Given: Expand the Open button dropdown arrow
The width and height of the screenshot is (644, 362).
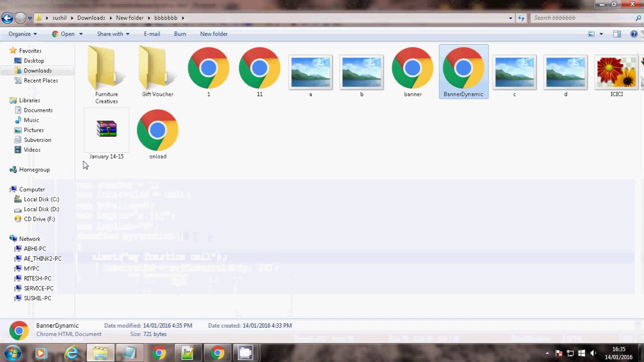Looking at the screenshot, I should tap(80, 34).
